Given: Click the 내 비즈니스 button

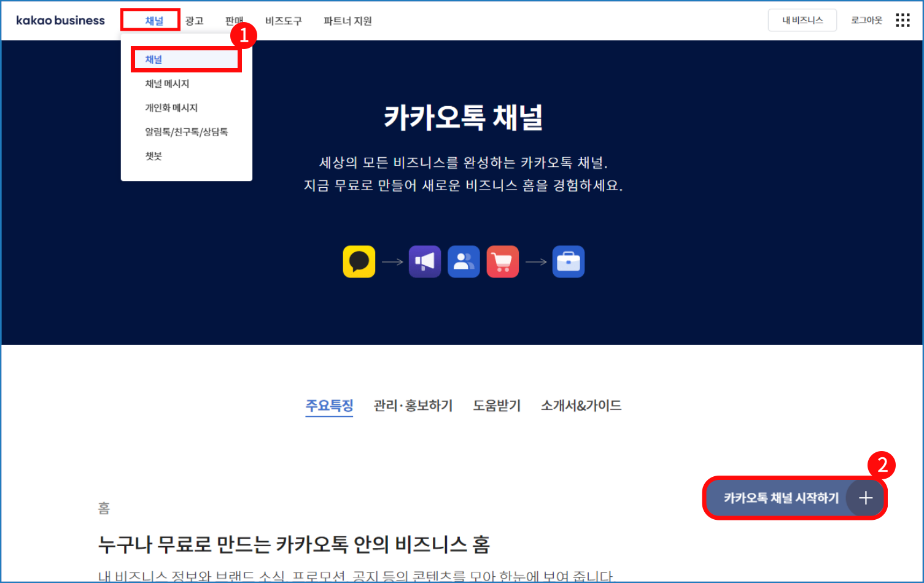Looking at the screenshot, I should click(802, 20).
